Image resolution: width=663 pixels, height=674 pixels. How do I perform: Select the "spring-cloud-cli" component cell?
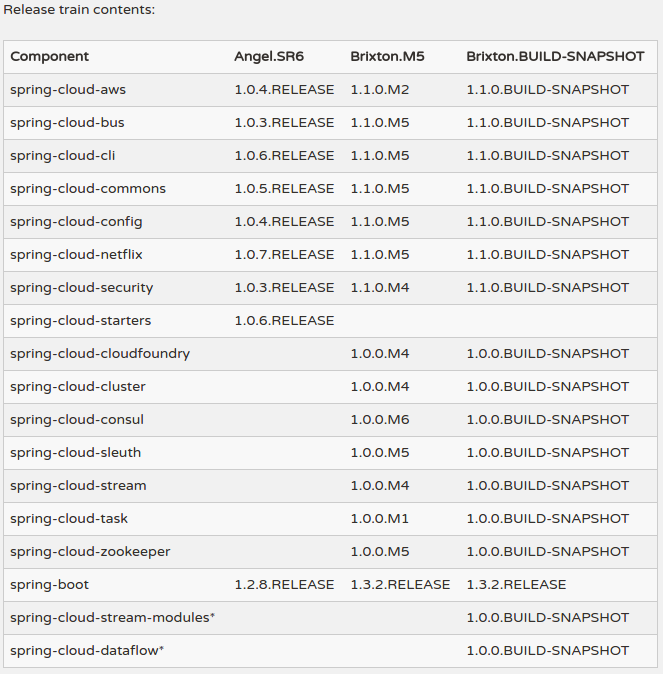tap(63, 156)
